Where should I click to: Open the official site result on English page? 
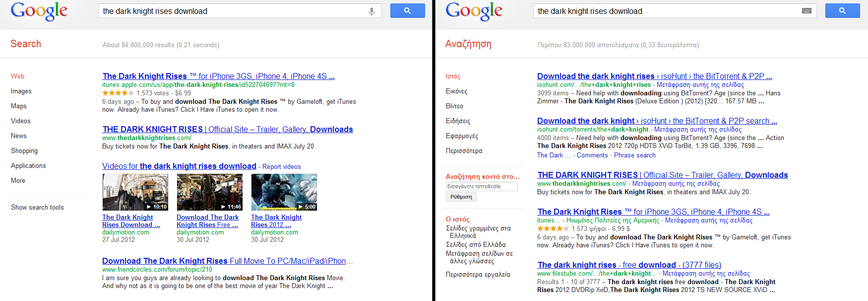tap(228, 129)
